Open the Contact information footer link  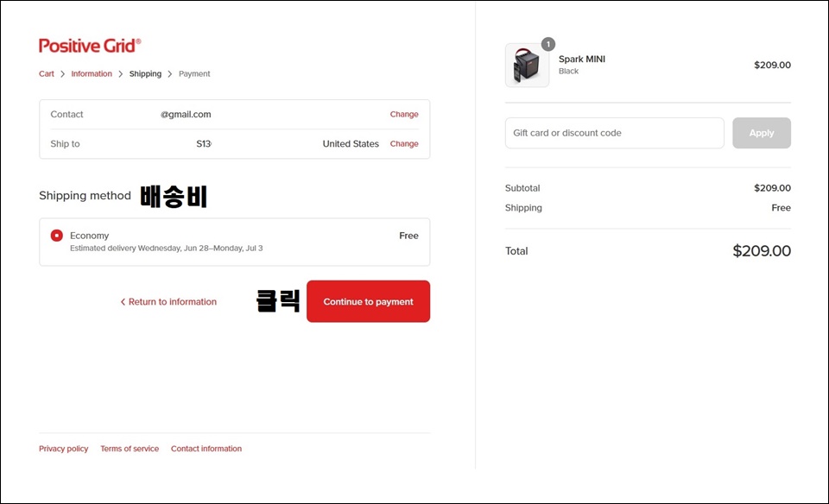coord(206,449)
